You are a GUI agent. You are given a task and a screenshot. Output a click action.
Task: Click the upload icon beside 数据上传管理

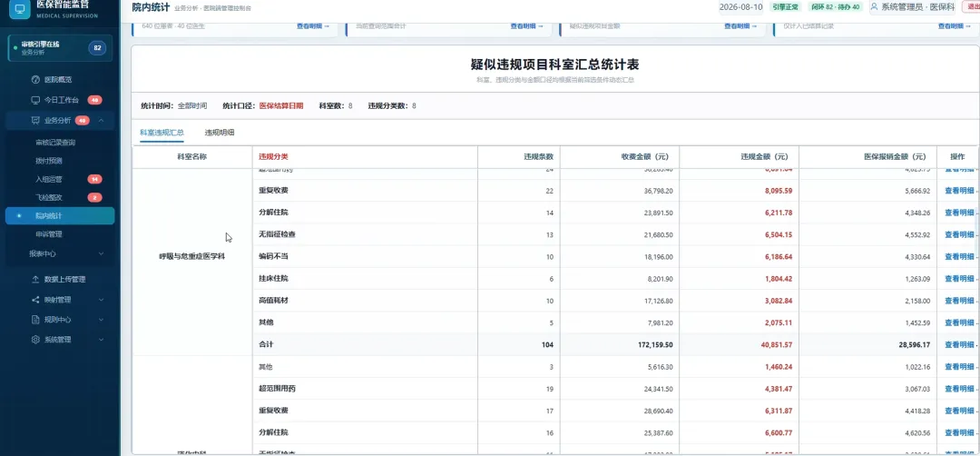pyautogui.click(x=35, y=280)
